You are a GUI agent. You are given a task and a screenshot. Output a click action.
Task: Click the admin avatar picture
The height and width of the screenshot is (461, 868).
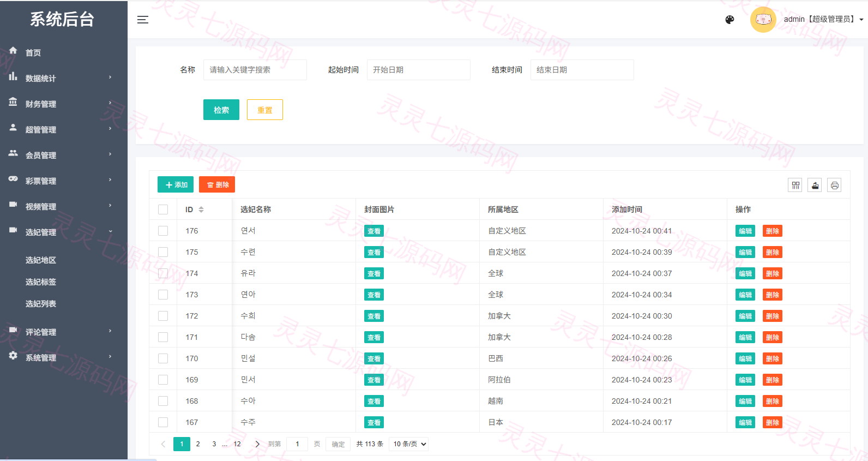[x=763, y=20]
